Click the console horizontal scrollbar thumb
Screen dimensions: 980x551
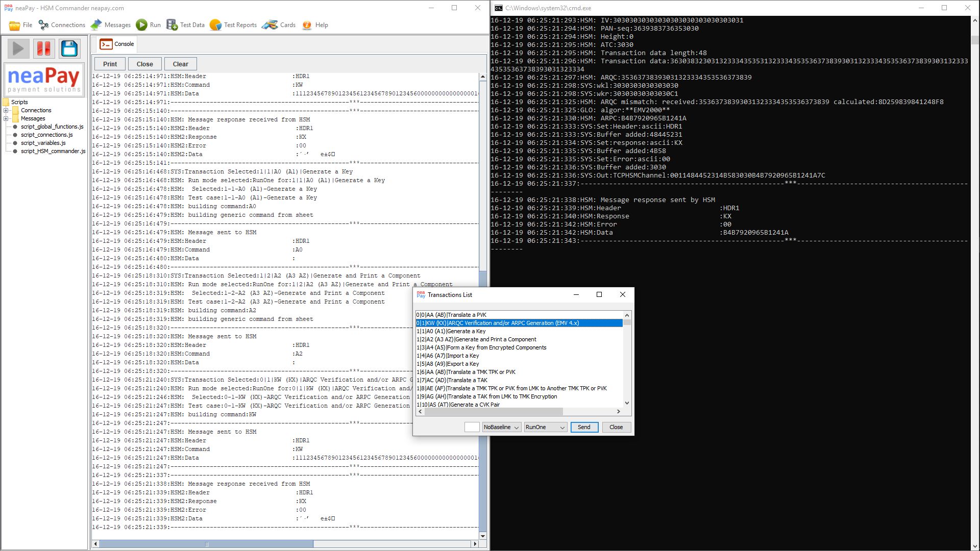click(x=206, y=544)
